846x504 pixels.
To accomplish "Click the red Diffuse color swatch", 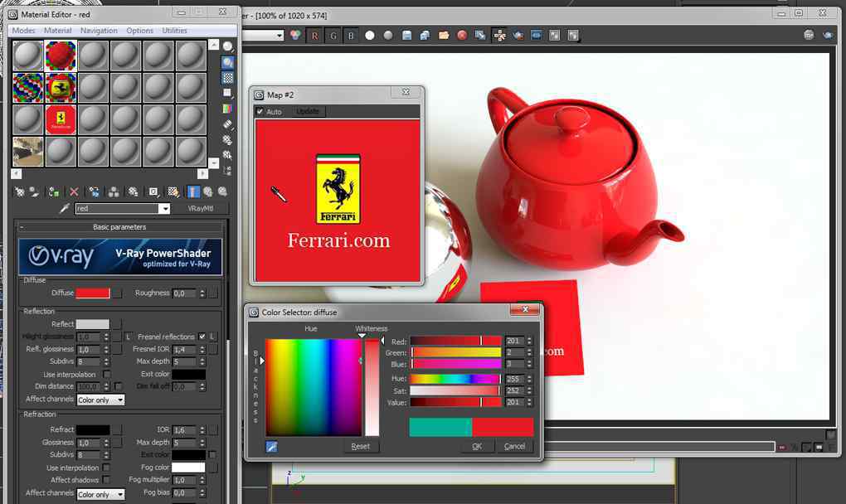I will (x=93, y=293).
